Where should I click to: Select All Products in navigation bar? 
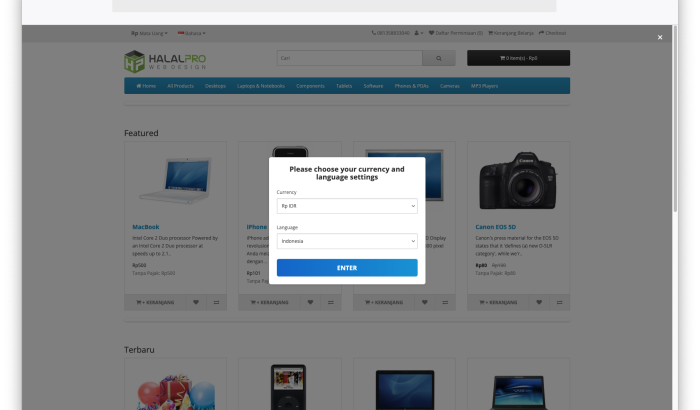tap(180, 86)
